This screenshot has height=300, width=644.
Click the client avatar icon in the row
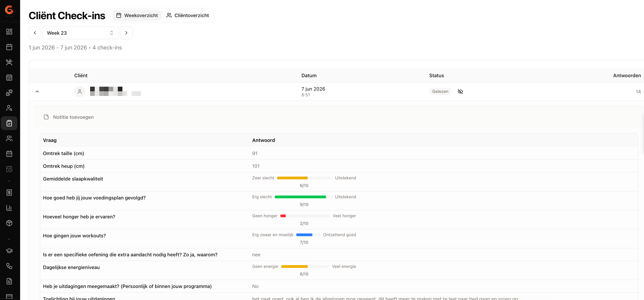point(80,92)
